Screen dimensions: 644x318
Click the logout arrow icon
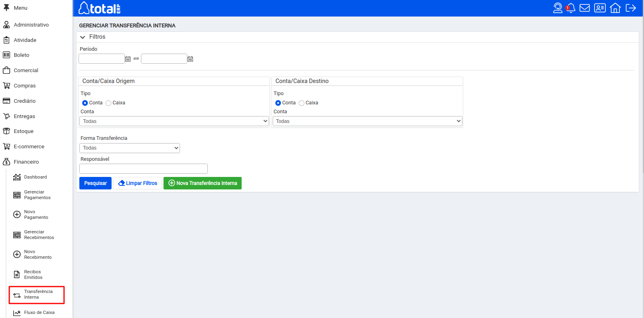tap(631, 8)
